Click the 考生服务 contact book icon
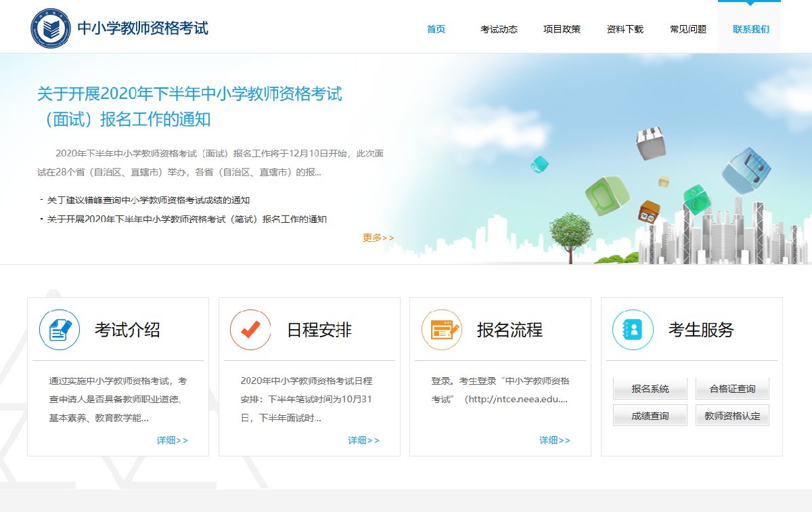This screenshot has width=812, height=512. tap(633, 330)
